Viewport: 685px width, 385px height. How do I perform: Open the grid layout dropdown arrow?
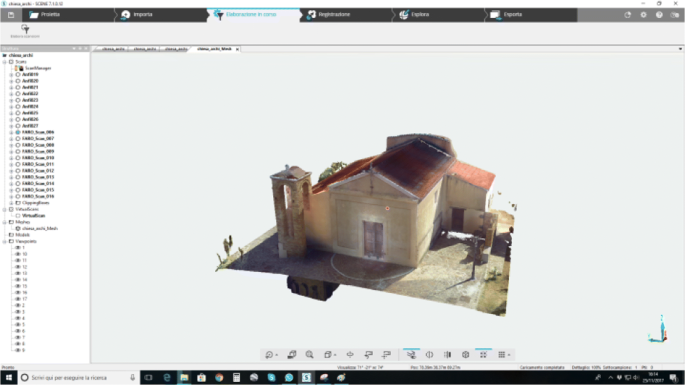[x=509, y=355]
